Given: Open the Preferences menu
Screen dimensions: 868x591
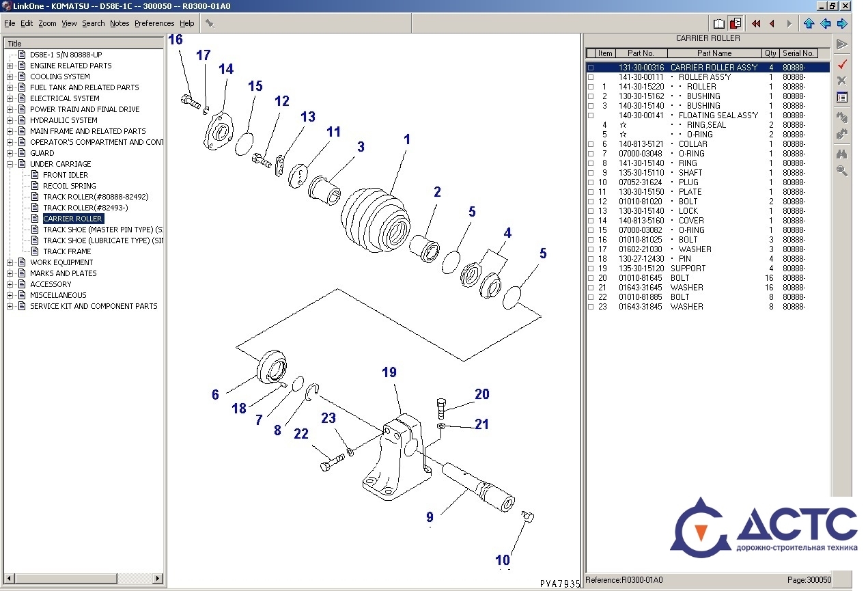Looking at the screenshot, I should click(154, 23).
